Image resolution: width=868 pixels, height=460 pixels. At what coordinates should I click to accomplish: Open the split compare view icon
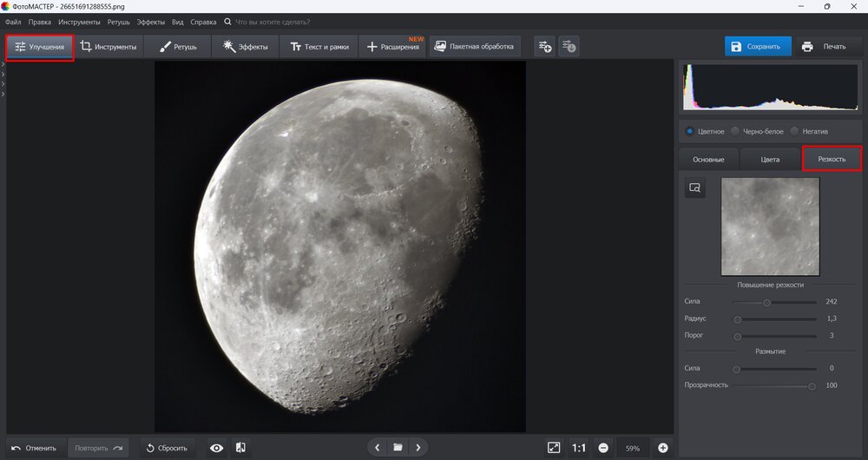click(240, 448)
